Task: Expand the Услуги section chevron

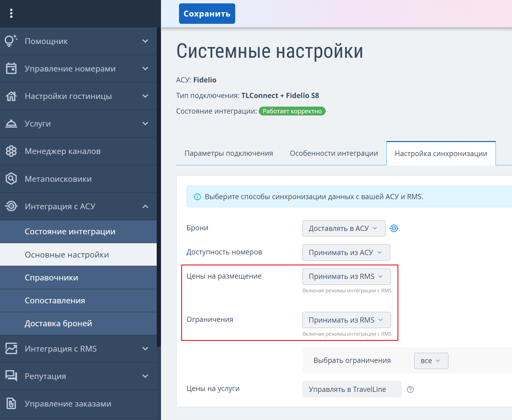Action: (x=145, y=123)
